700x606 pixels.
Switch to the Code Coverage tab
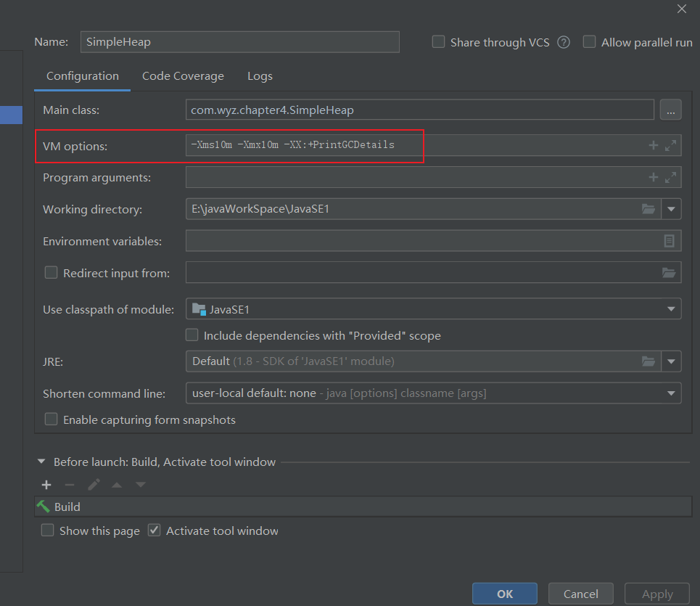[183, 76]
